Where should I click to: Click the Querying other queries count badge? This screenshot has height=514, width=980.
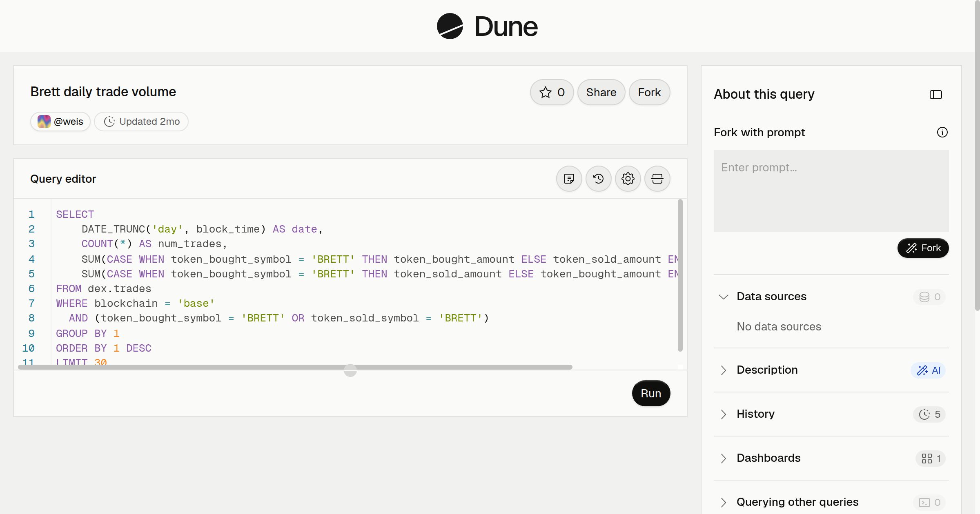[x=930, y=503]
